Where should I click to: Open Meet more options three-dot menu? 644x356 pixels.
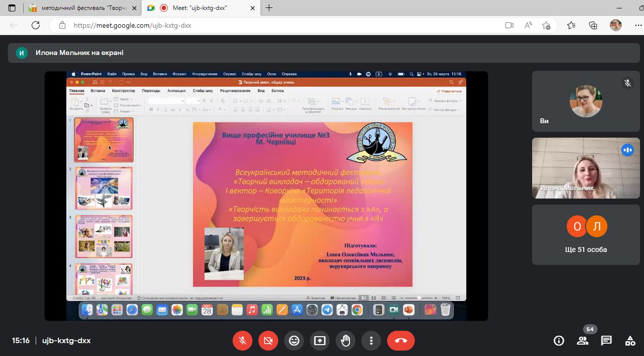click(371, 341)
